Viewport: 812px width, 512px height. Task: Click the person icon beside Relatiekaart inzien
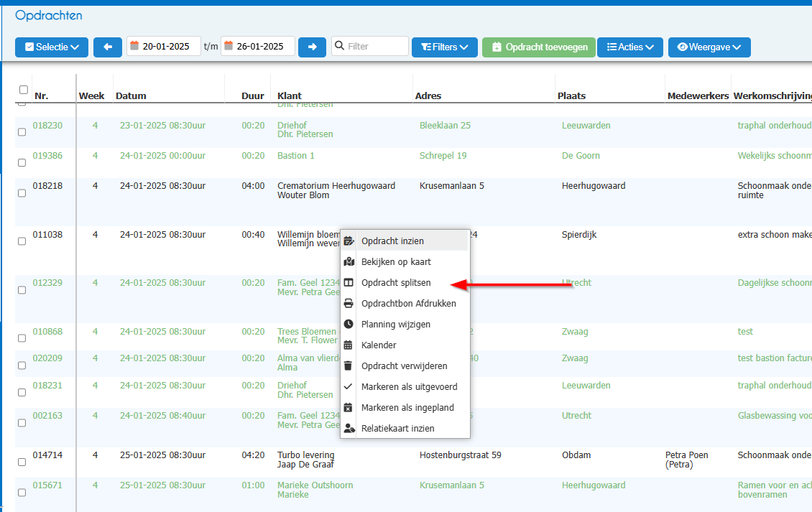(x=349, y=429)
